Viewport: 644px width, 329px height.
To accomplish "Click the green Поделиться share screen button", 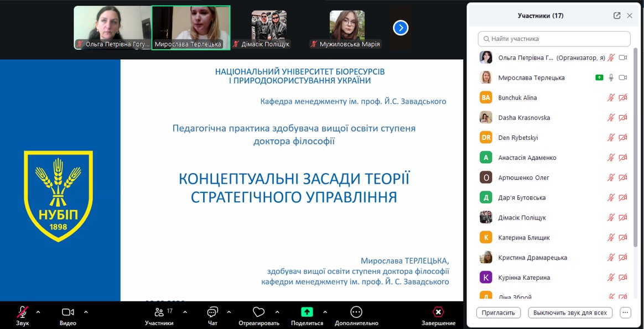I will pos(307,316).
